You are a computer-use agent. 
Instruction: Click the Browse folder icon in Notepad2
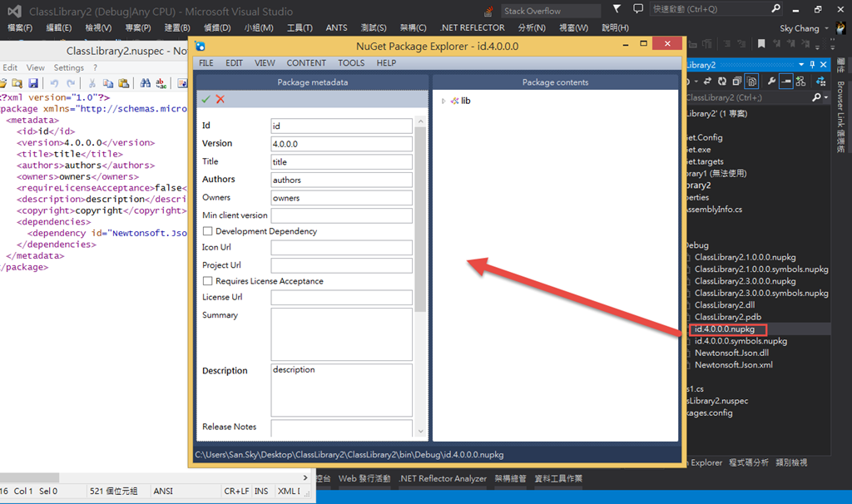(x=17, y=83)
